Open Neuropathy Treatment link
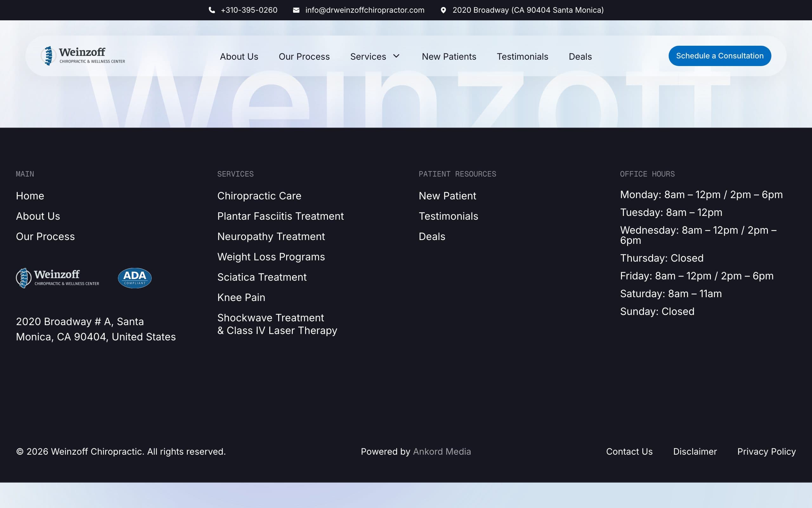This screenshot has height=508, width=812. (x=271, y=237)
